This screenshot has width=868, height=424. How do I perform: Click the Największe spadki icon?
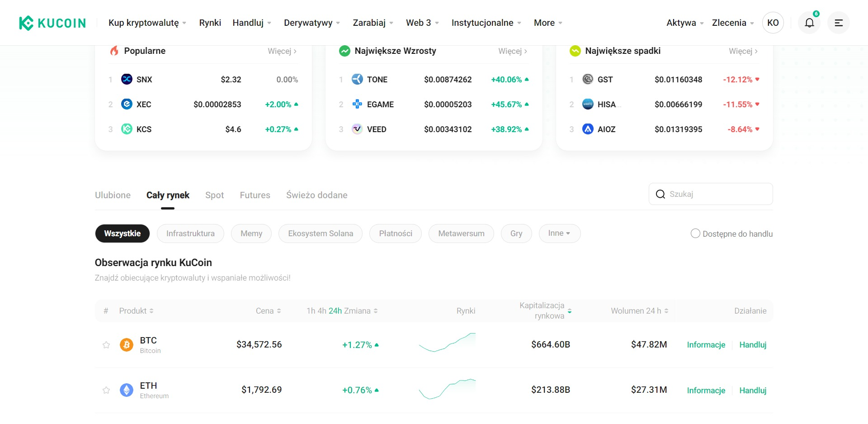point(575,51)
